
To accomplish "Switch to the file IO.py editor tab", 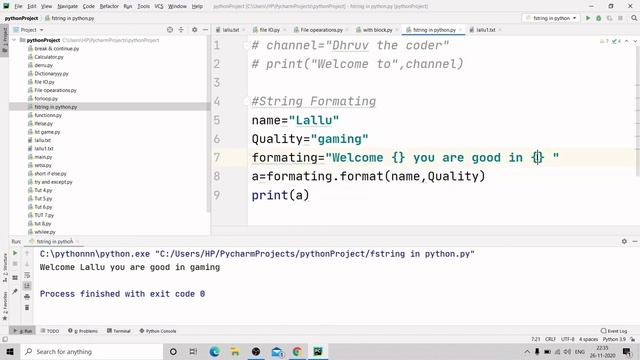I will (269, 30).
